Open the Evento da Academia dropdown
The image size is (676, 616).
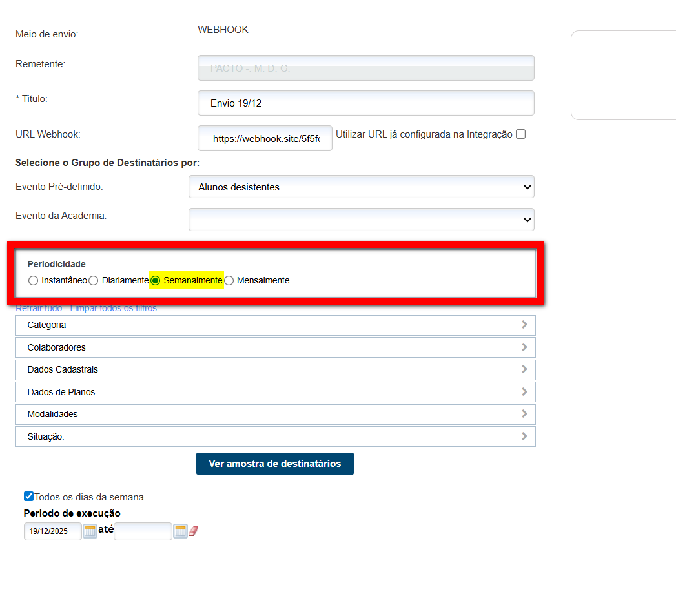[x=361, y=220]
